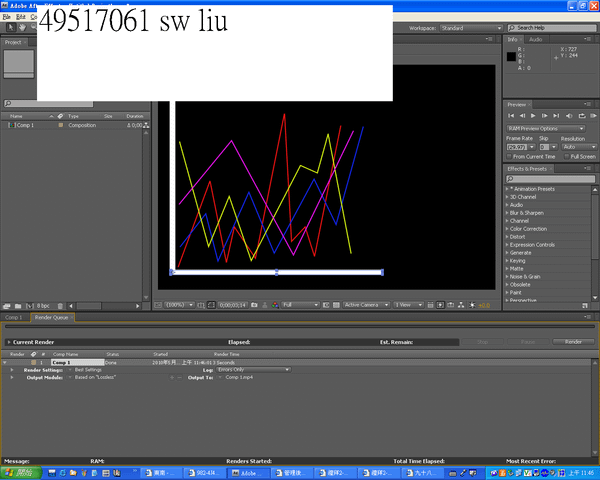Click the Effects & Presets search field
The height and width of the screenshot is (480, 600).
[551, 179]
